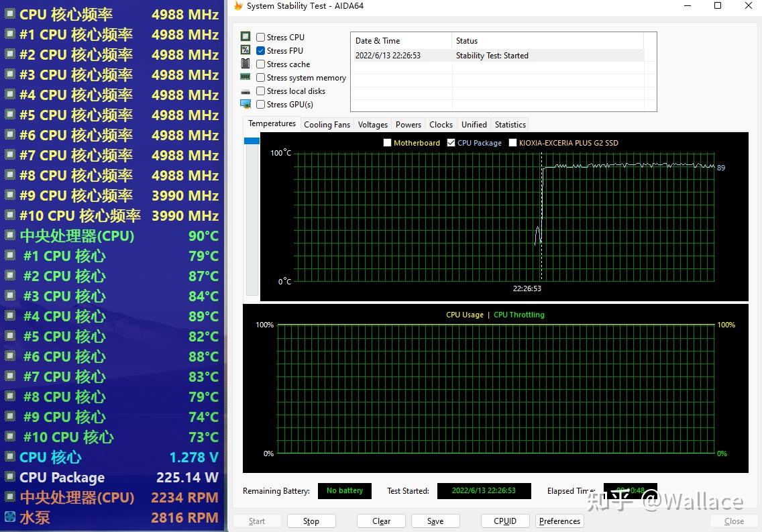Click the Test Started time field
Screen dimensions: 762x532
pyautogui.click(x=484, y=490)
